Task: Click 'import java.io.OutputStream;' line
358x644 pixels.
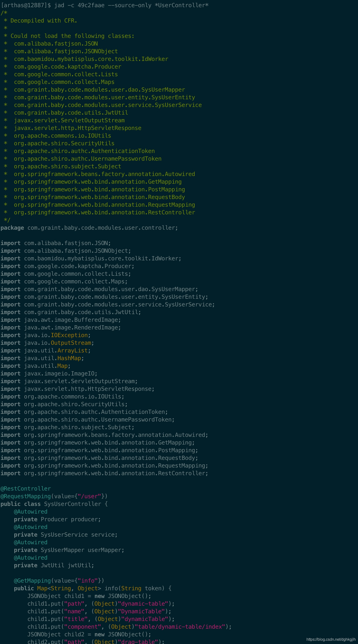Action: click(x=47, y=343)
